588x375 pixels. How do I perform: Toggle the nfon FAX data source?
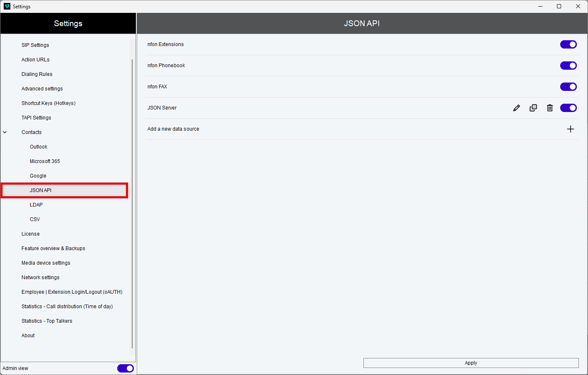[569, 87]
